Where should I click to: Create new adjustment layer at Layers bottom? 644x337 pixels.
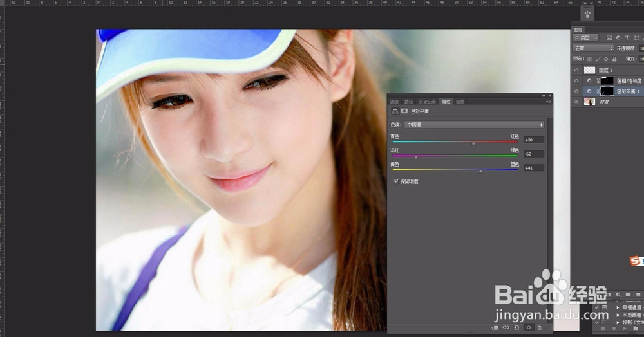(618, 295)
